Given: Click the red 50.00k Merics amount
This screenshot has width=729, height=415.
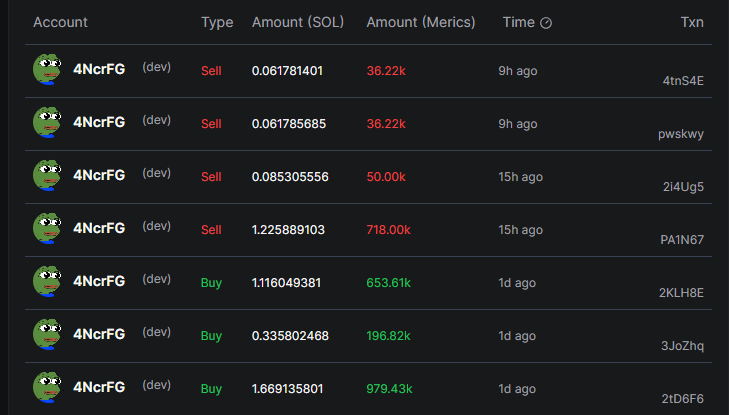Looking at the screenshot, I should (x=386, y=177).
